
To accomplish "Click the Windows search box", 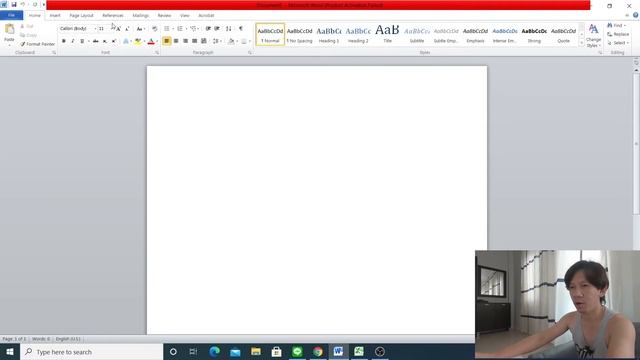I will click(x=92, y=352).
